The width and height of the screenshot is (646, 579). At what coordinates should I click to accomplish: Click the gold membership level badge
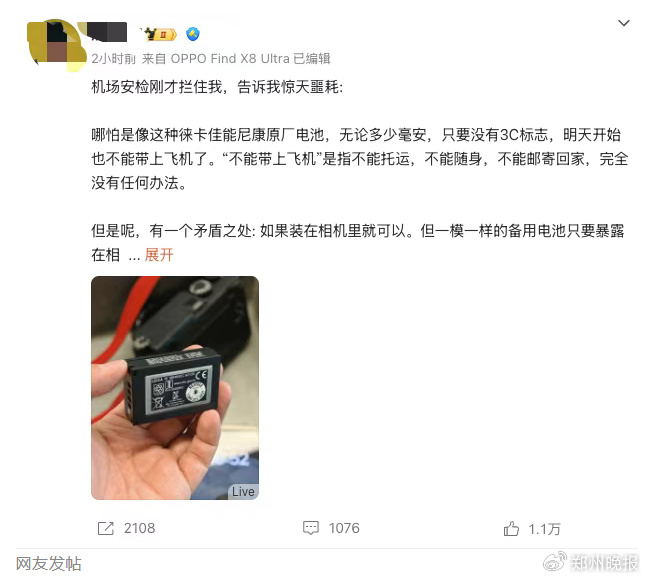pyautogui.click(x=158, y=34)
